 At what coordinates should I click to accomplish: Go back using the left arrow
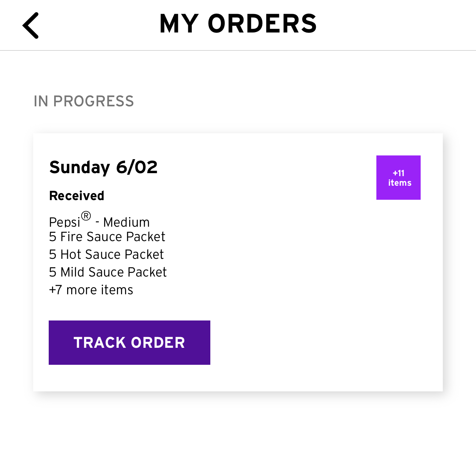tap(31, 25)
